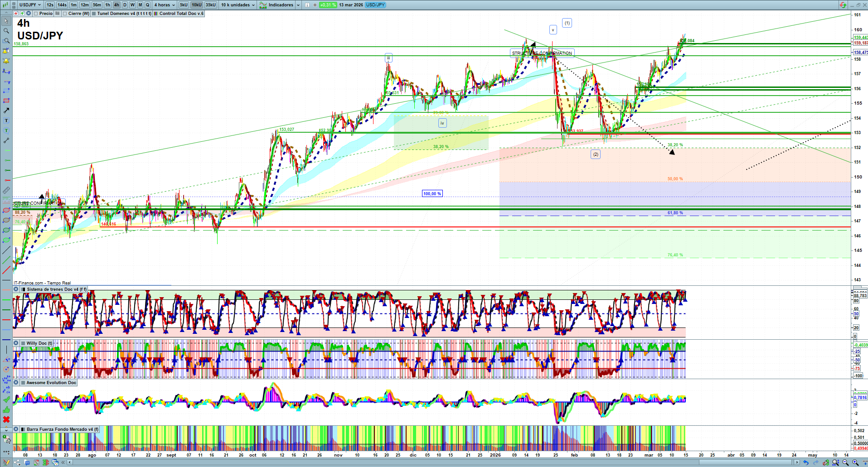Viewport: 868px width, 467px height.
Task: Click the undo arrow in bottom toolbar
Action: pyautogui.click(x=805, y=462)
